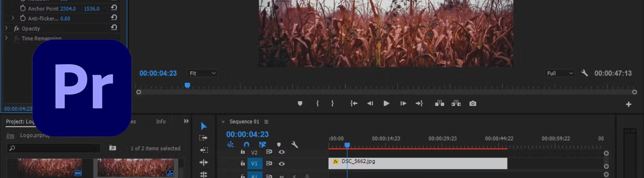
Task: Reset the Anchor Point parameter
Action: point(114,8)
